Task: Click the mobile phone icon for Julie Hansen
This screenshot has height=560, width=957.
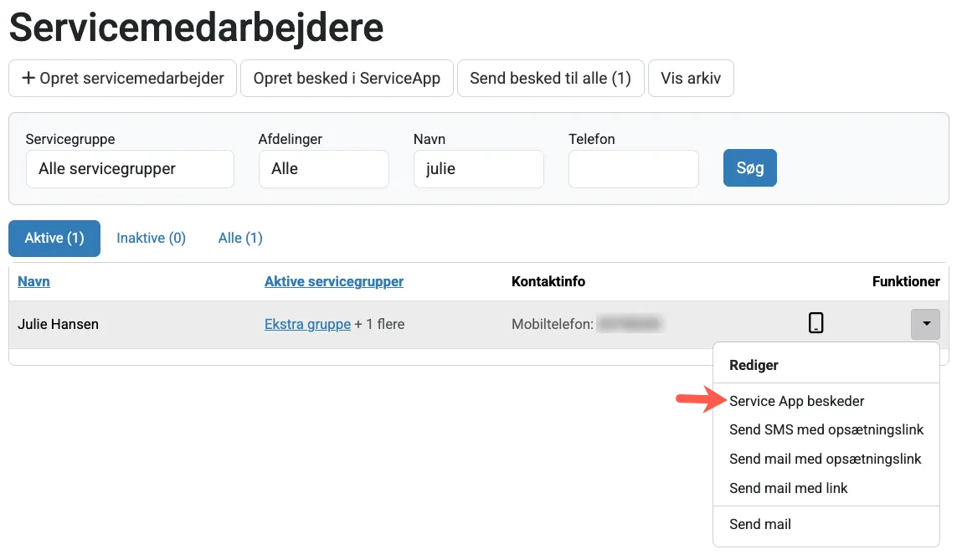Action: coord(816,323)
